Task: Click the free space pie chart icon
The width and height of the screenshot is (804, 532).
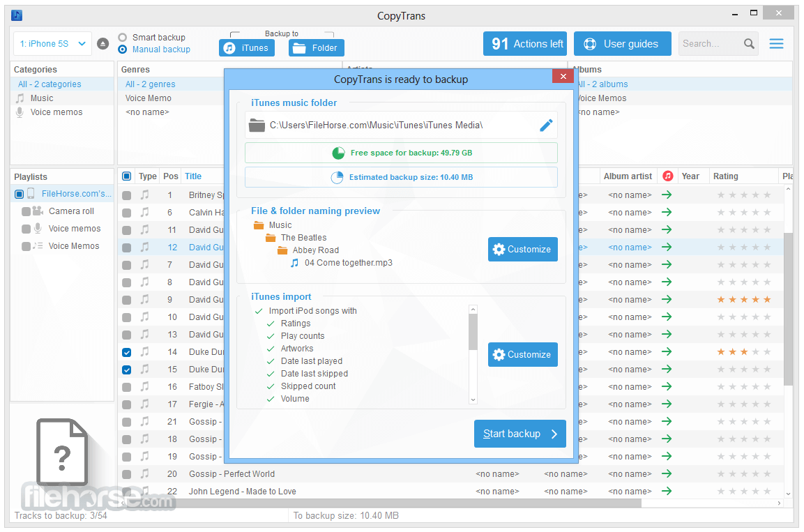Action: (338, 153)
